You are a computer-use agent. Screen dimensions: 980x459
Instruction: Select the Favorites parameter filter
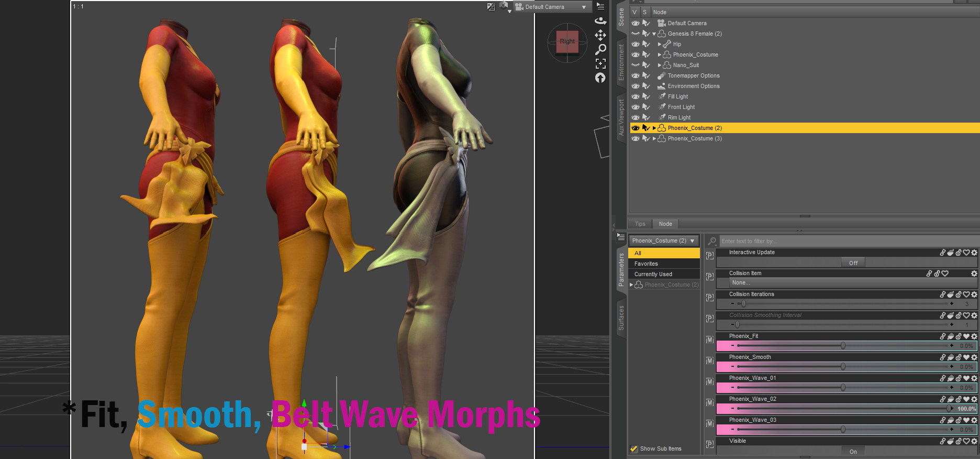[x=664, y=264]
